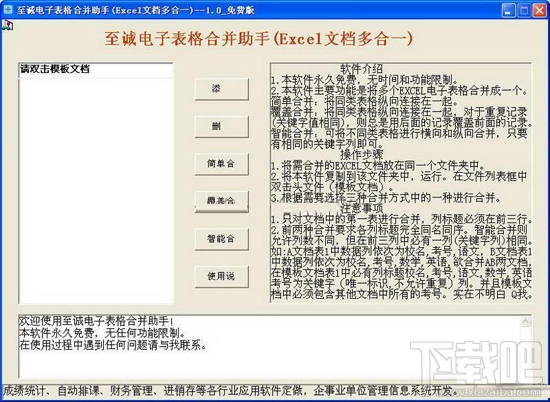Run the 智能合 smart merge button
Screen dimensions: 550x402
[222, 239]
